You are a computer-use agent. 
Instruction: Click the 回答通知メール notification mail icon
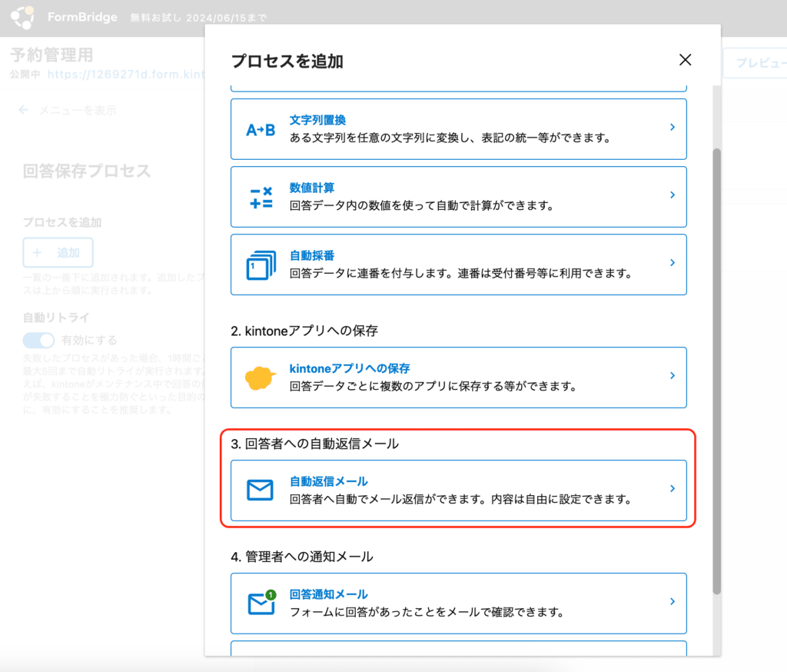pyautogui.click(x=262, y=604)
